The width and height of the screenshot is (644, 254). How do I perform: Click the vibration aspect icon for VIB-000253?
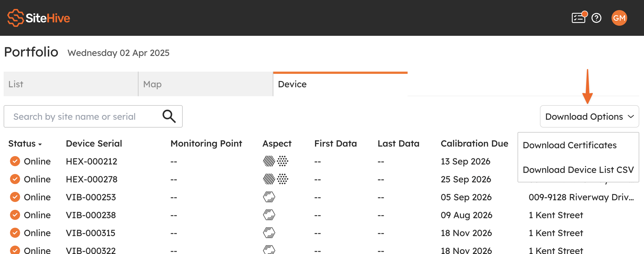click(x=269, y=197)
